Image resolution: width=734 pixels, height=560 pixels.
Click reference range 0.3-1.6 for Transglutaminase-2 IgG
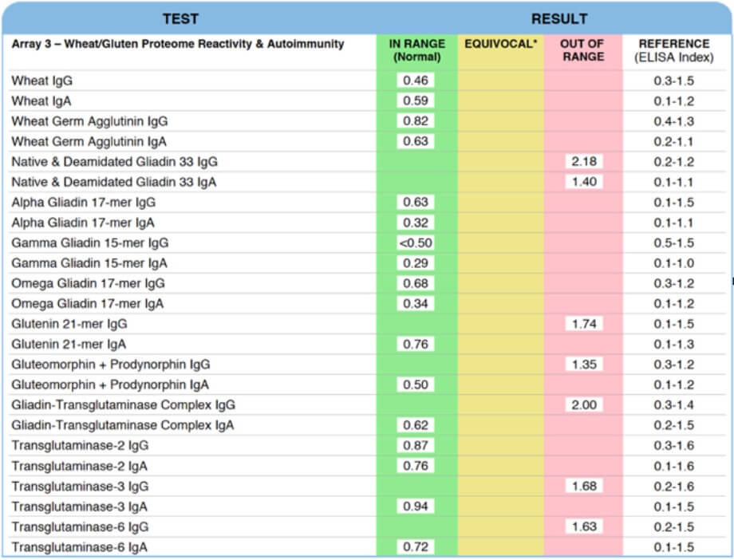[674, 445]
